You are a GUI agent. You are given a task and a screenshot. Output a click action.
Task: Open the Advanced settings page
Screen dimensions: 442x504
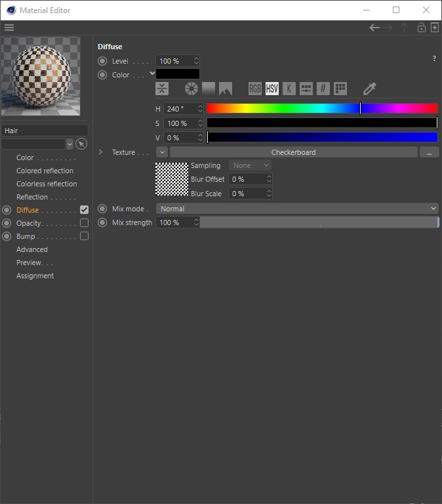[31, 249]
